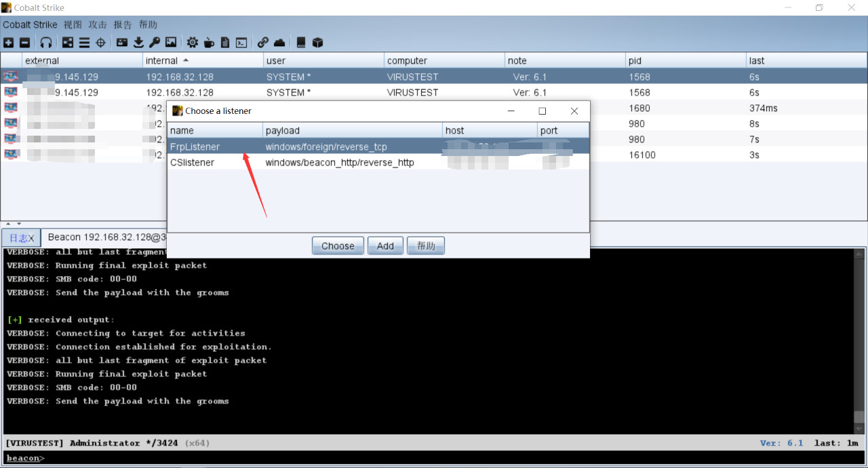Click the coffee cup Java applet icon
This screenshot has height=468, width=868.
pos(209,42)
